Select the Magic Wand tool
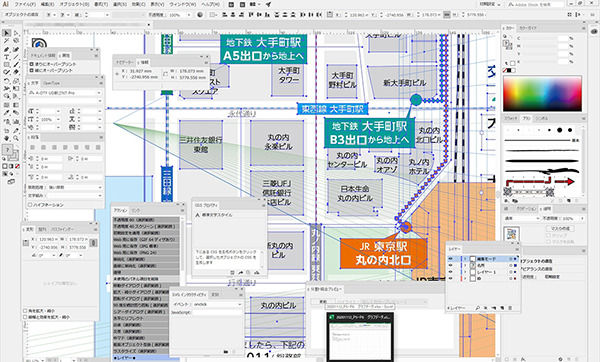 tap(7, 41)
